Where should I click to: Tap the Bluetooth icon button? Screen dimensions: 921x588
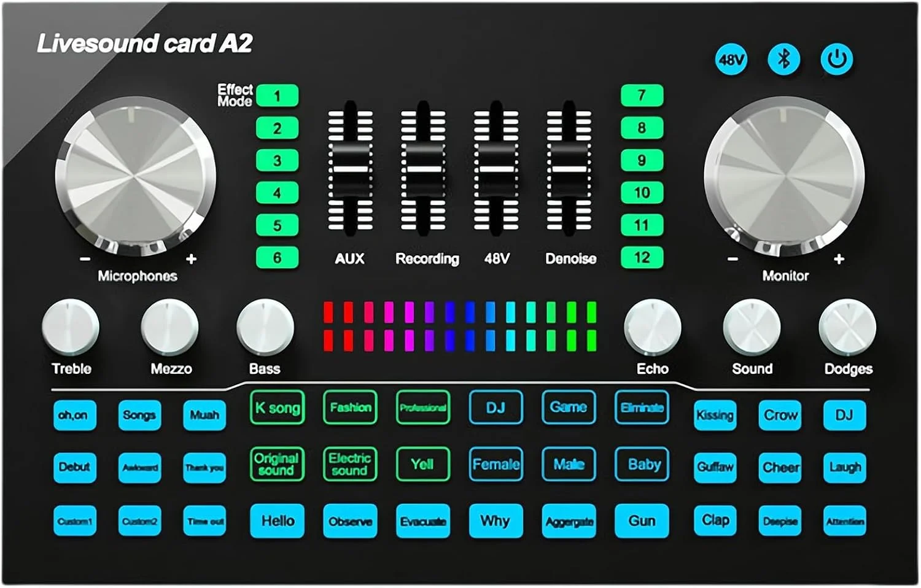click(x=784, y=60)
